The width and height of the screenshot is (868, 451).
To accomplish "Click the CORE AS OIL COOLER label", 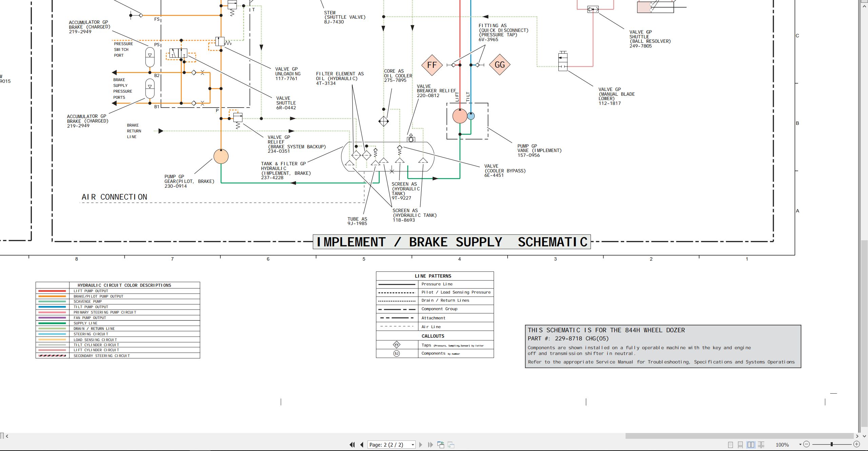I will point(398,76).
